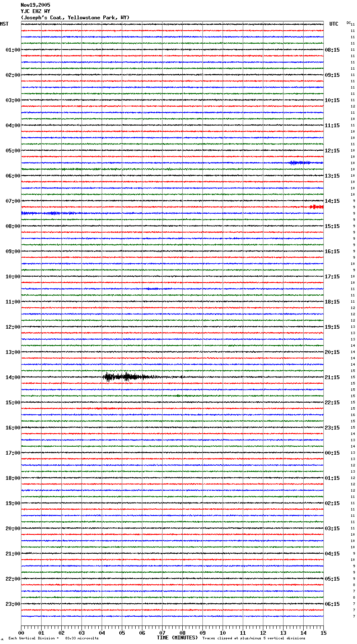Click minute 08 on the bottom axis
Viewport: 357px width, 644px height.
[x=182, y=633]
